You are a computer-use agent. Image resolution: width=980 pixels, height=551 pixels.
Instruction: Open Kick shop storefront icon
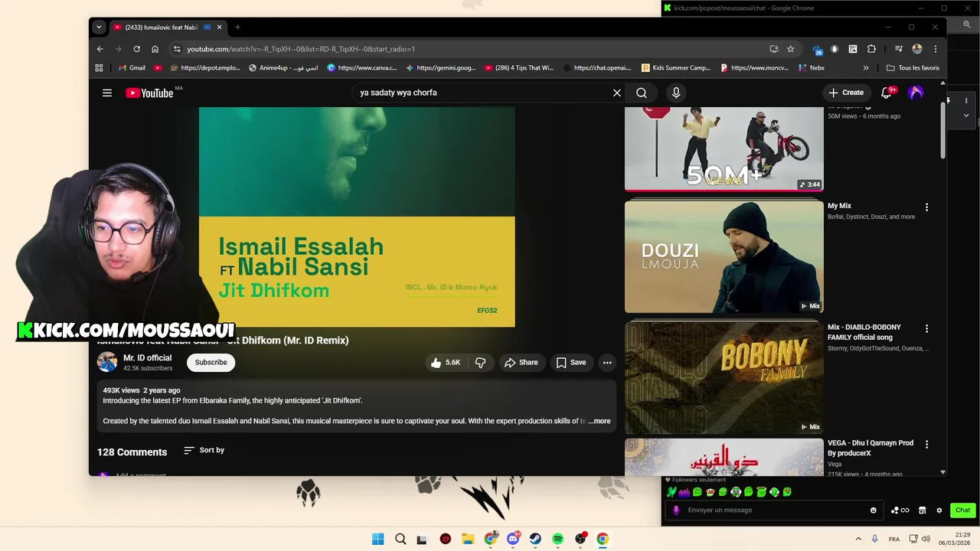(x=923, y=510)
